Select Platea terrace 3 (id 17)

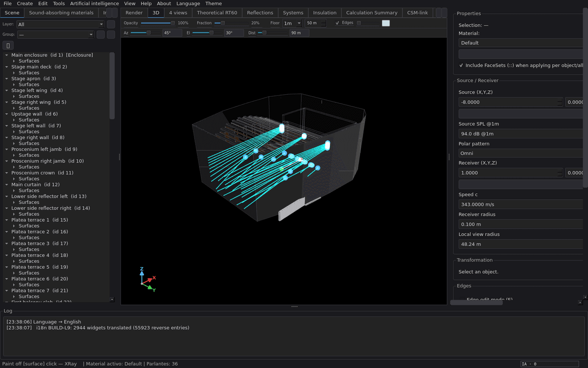click(40, 243)
